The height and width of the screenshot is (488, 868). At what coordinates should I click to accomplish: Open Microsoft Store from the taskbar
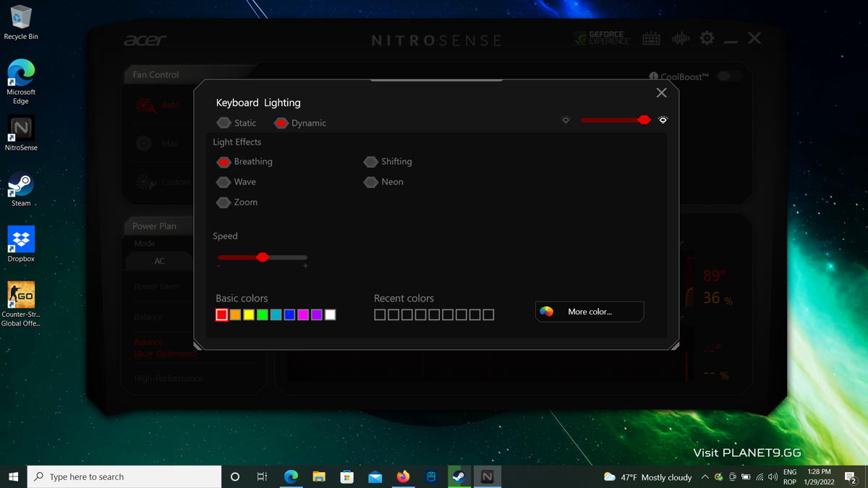347,476
